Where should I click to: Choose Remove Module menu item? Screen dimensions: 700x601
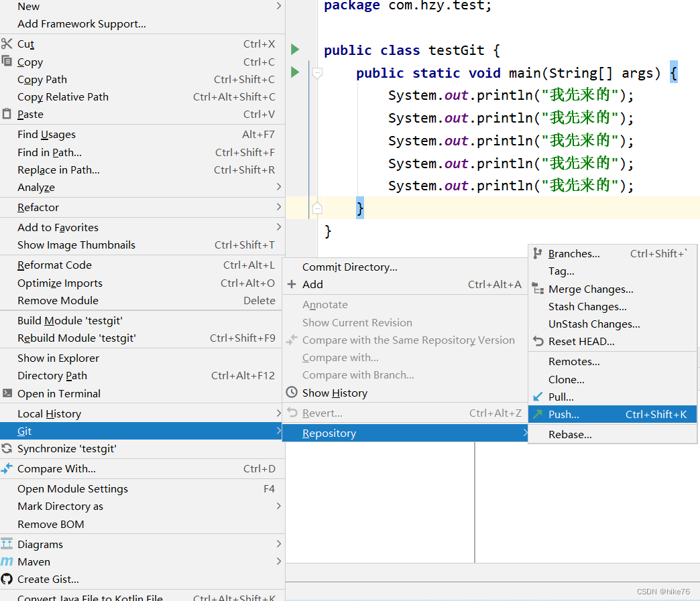click(x=142, y=300)
